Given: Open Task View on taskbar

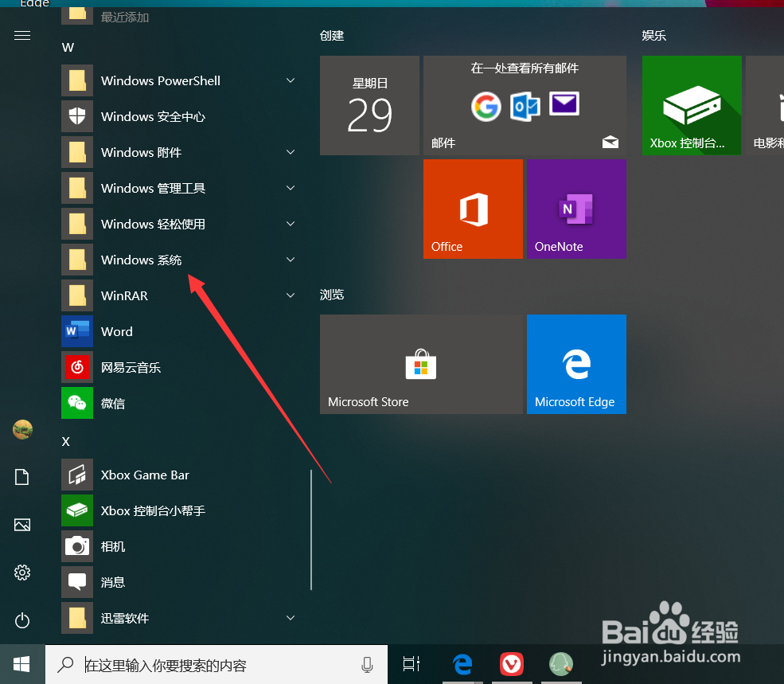Looking at the screenshot, I should tap(411, 664).
